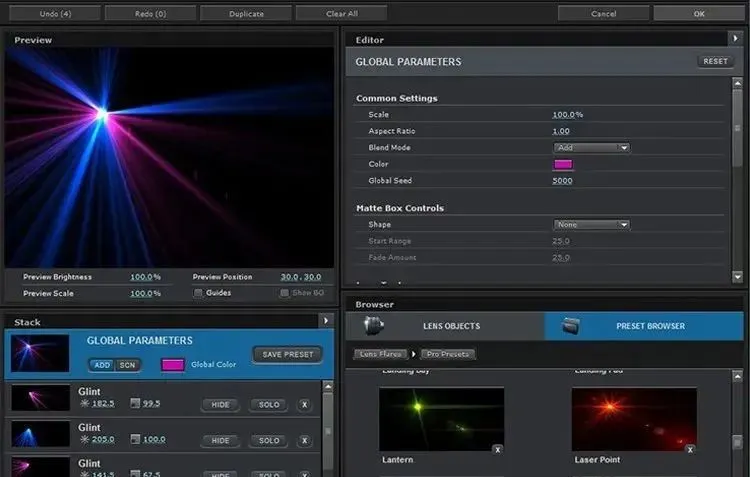750x477 pixels.
Task: Click the Save Preset button
Action: [x=287, y=354]
